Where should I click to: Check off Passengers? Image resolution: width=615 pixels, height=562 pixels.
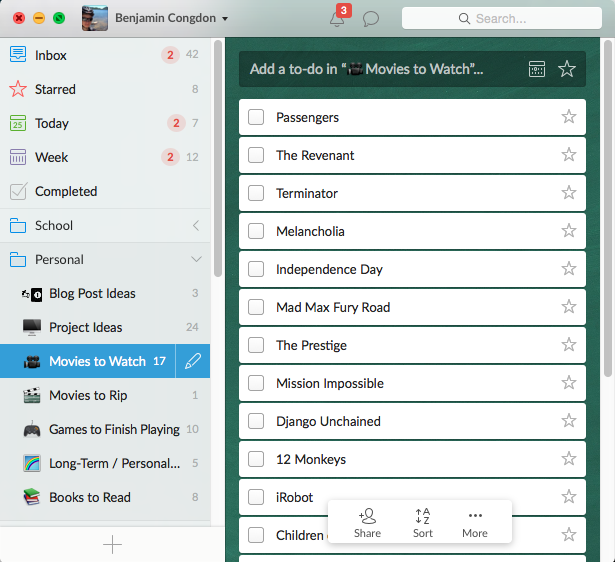coord(256,117)
